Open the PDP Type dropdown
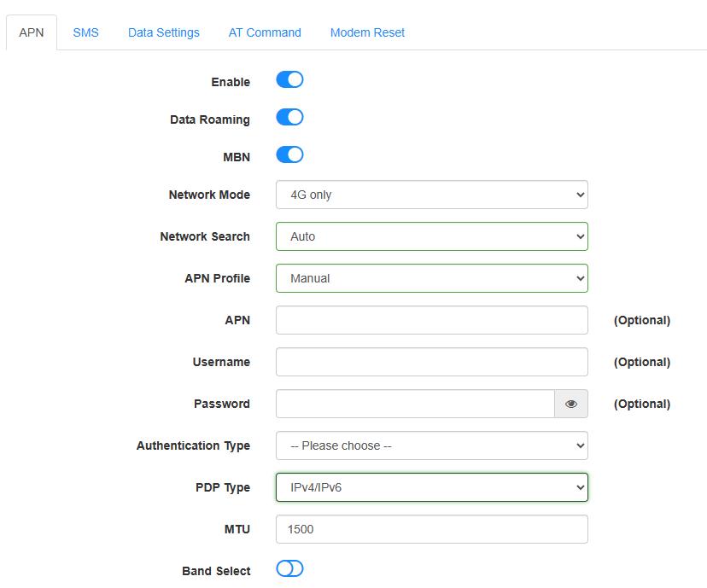 coord(431,487)
